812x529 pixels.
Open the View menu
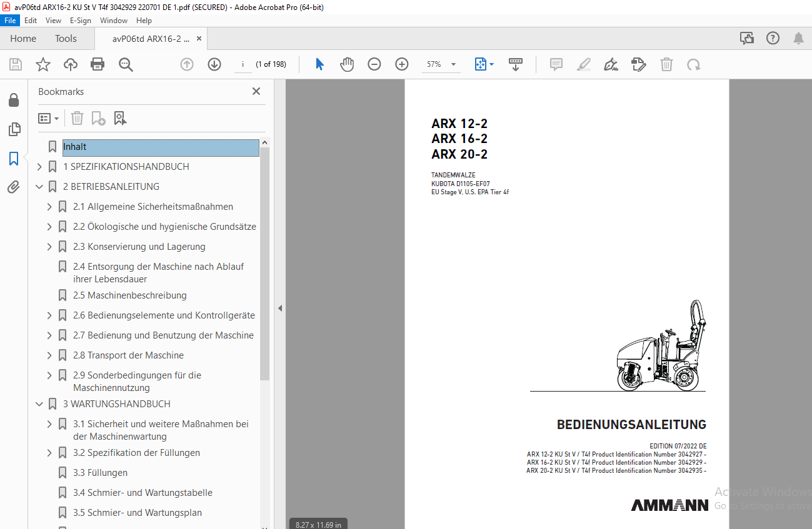54,21
